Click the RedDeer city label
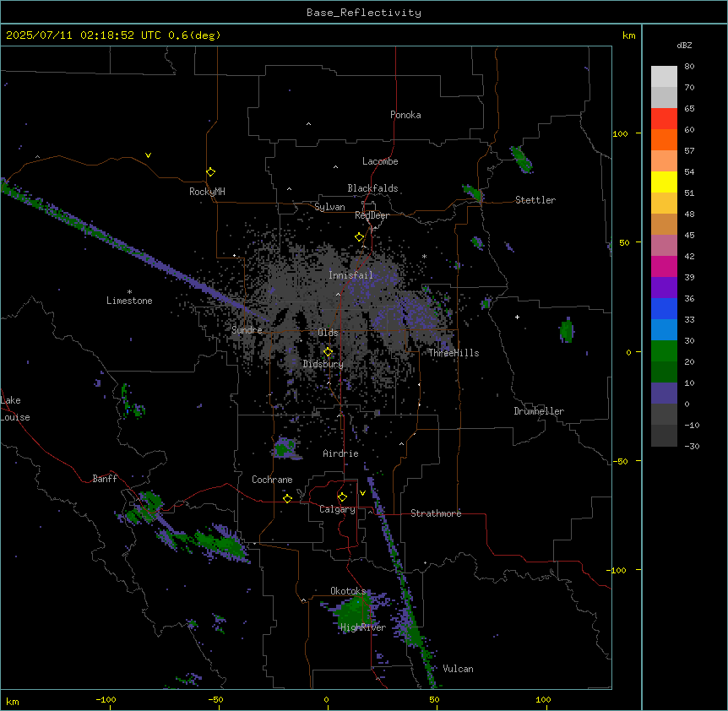 pos(372,215)
